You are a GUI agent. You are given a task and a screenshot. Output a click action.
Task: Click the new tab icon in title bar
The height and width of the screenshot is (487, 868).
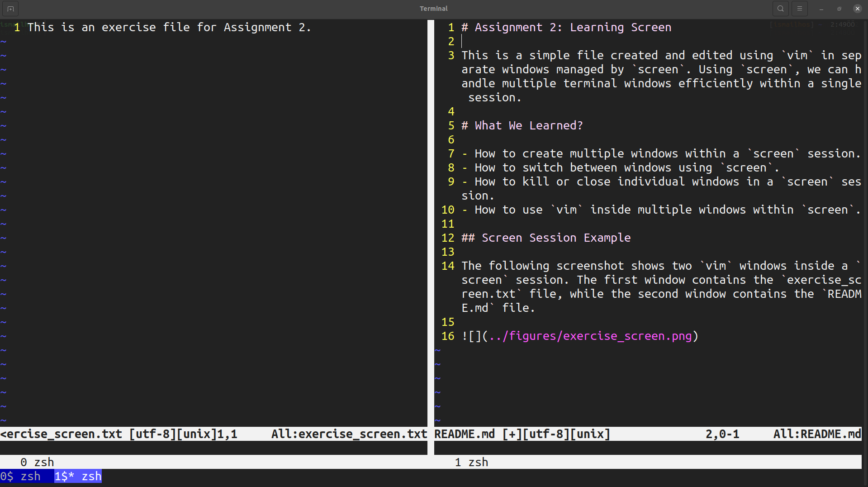[x=10, y=9]
